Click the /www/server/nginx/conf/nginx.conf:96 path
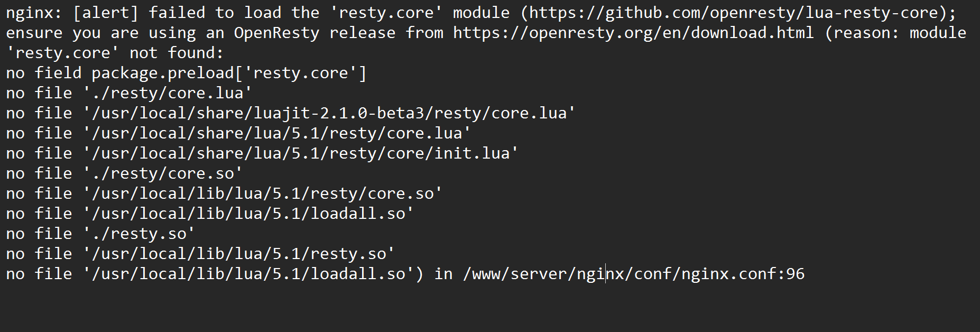 pyautogui.click(x=633, y=274)
